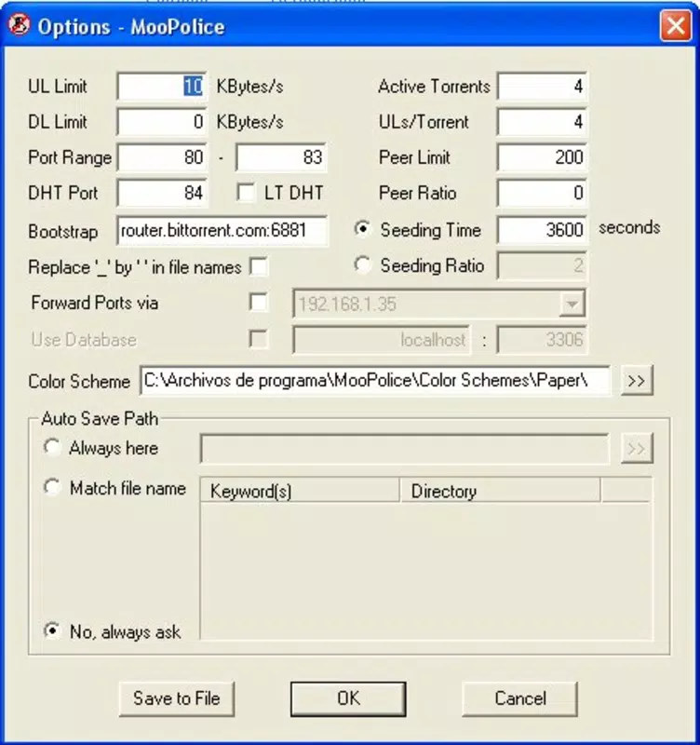
Task: Enable the LT DHT checkbox
Action: pos(246,193)
